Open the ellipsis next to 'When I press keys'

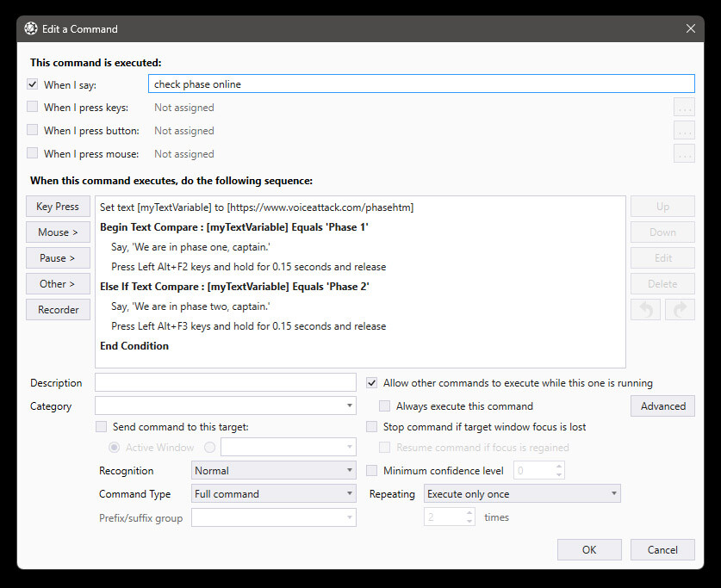click(683, 107)
